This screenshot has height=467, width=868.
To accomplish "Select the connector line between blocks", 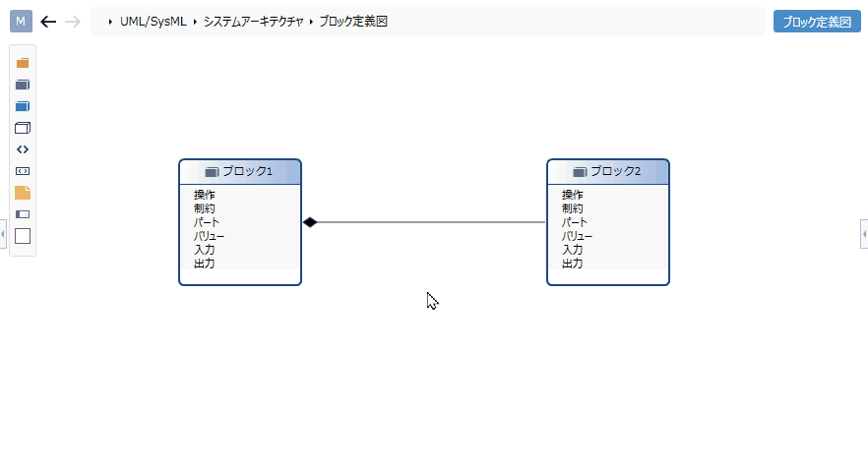I will click(432, 222).
